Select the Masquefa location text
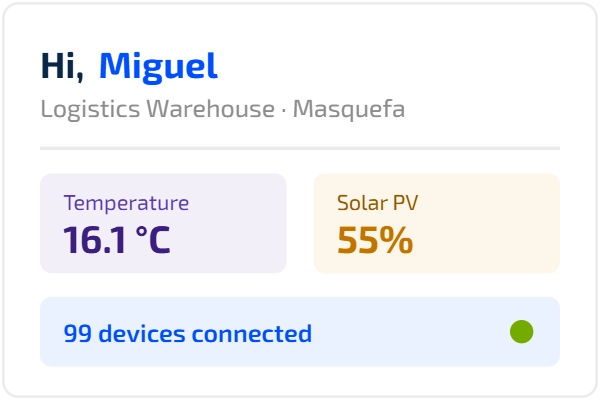 (349, 109)
